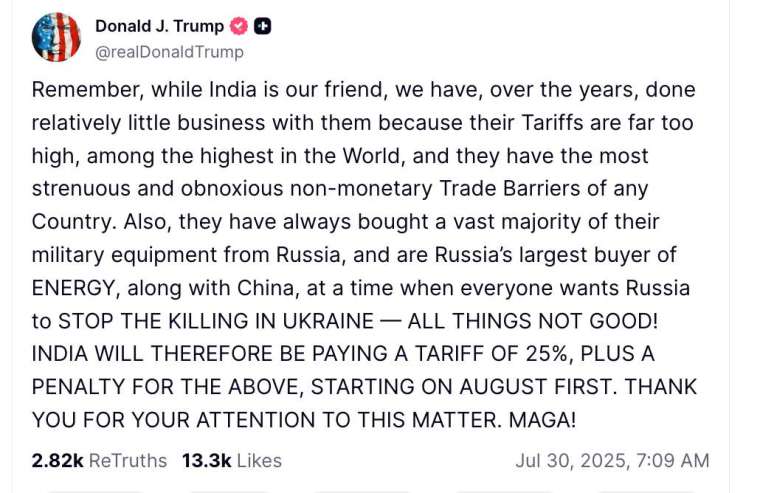Click the ReTruths label text
Viewport: 760px width, 493px height.
128,461
